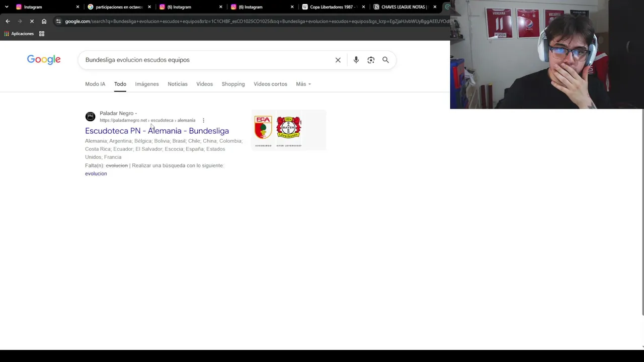Click the scrollbar down arrow
The height and width of the screenshot is (362, 644).
(642, 347)
